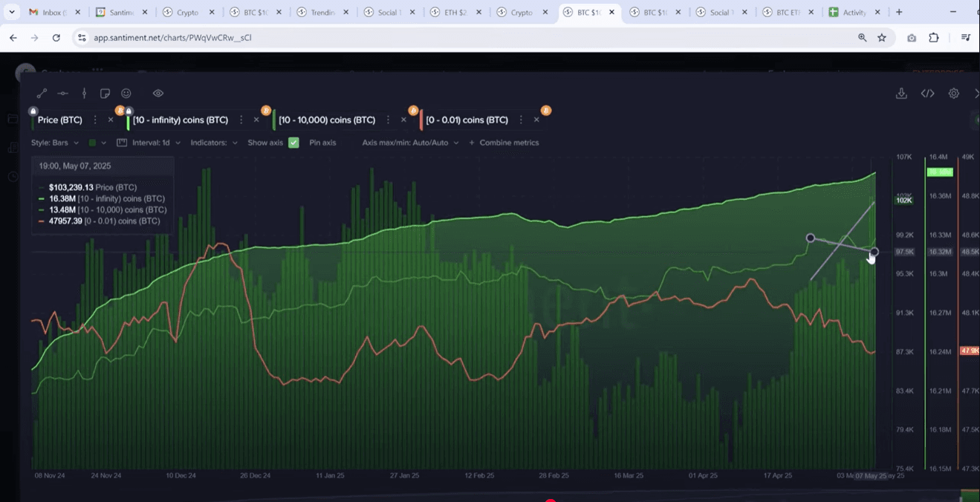Select the vertical line drawing tool

(x=84, y=94)
